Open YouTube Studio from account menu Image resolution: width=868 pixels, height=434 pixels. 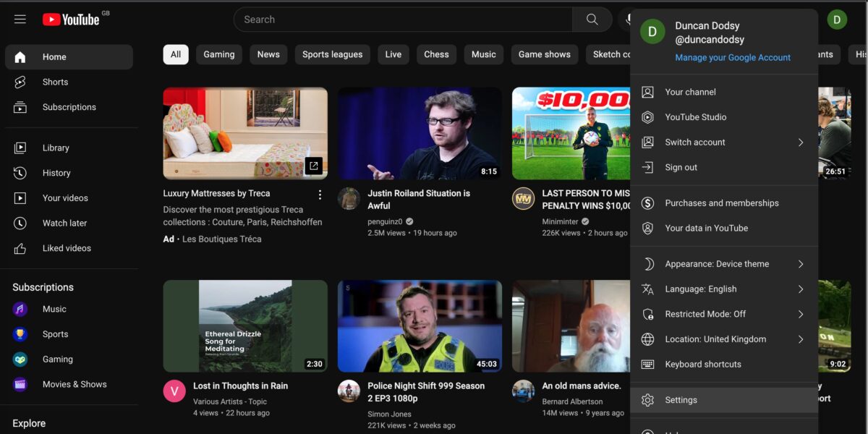coord(724,117)
